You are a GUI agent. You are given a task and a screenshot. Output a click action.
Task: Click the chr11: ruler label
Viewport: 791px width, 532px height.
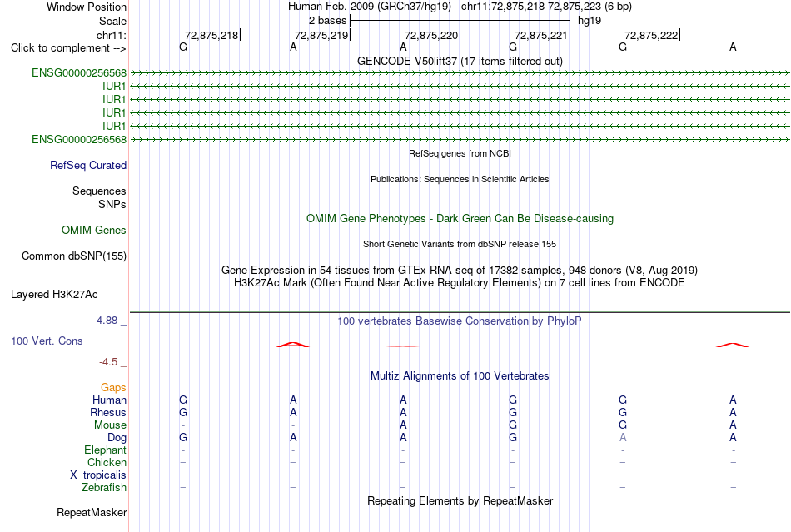(x=111, y=35)
